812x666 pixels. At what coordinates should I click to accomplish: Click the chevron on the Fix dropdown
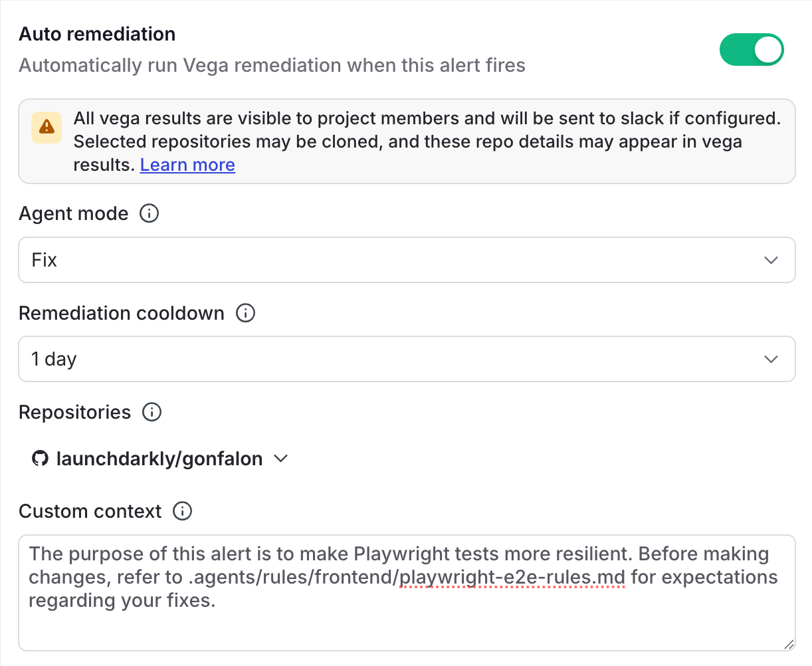771,260
